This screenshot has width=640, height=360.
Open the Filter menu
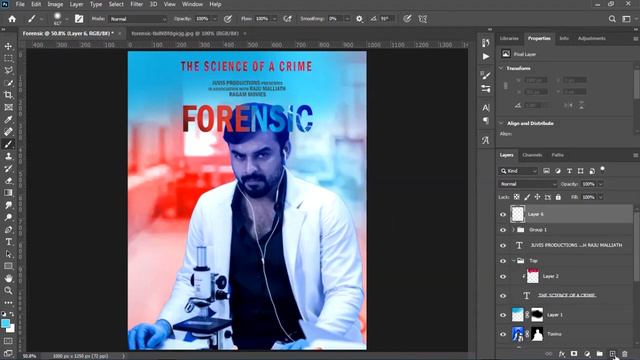137,4
